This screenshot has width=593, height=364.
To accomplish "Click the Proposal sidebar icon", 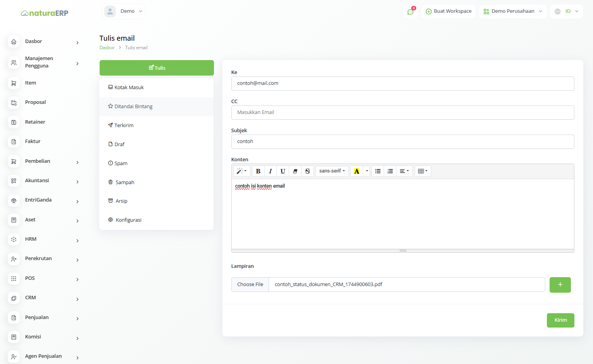I will click(x=14, y=103).
